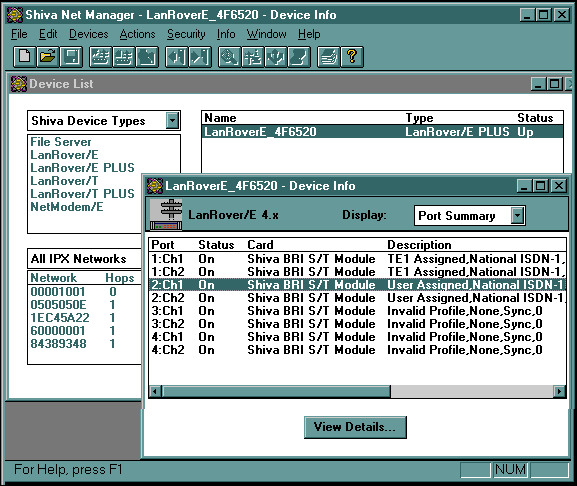Select the highlighted 2:Ch1 port row
The width and height of the screenshot is (577, 486).
coord(357,285)
